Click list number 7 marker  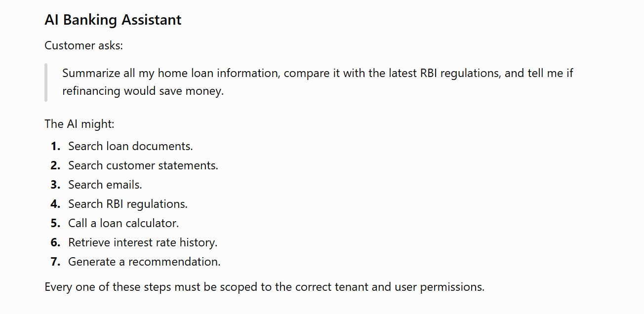tap(55, 262)
